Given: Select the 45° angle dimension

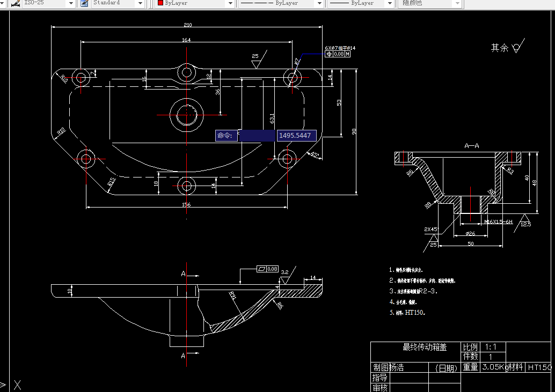Looking at the screenshot, I should [315, 154].
